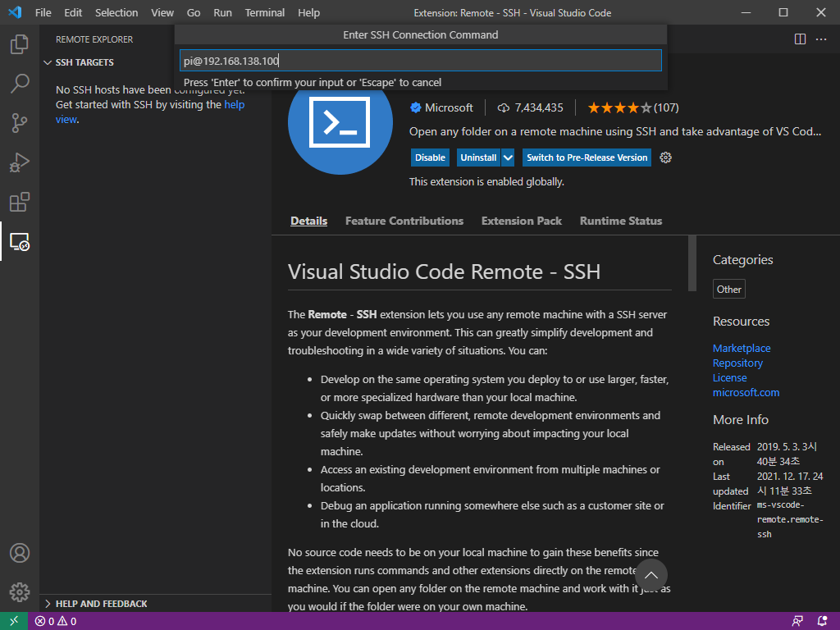The image size is (840, 630).
Task: Click the errors count in status bar
Action: (44, 622)
